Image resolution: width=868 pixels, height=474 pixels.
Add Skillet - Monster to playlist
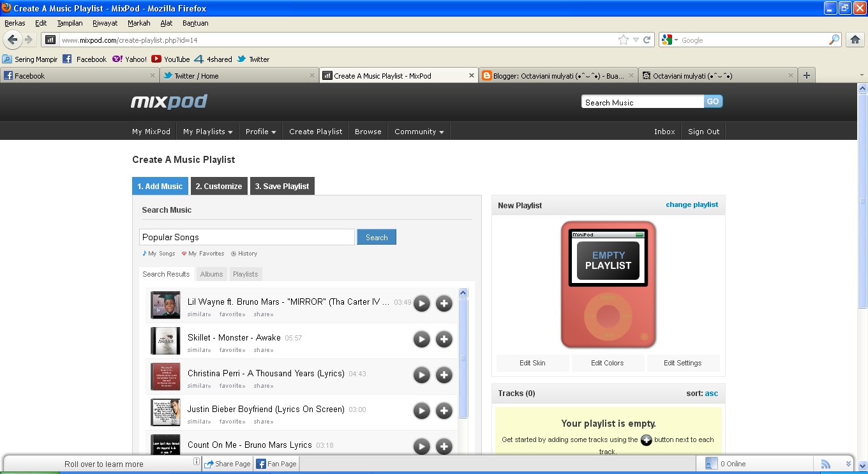click(x=444, y=339)
